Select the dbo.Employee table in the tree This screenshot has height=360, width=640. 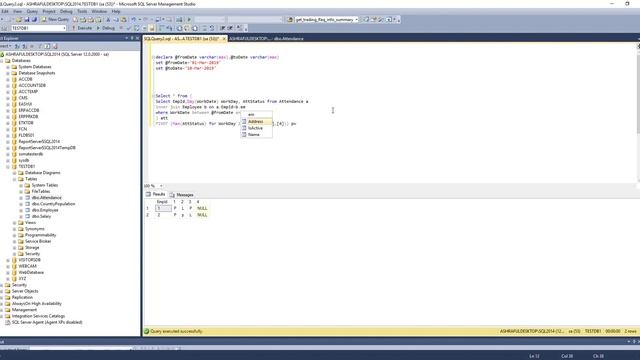tap(45, 210)
